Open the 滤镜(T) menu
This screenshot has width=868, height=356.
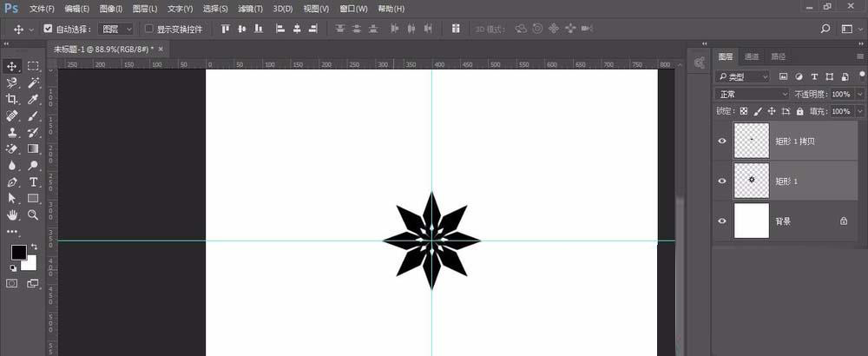pos(250,9)
